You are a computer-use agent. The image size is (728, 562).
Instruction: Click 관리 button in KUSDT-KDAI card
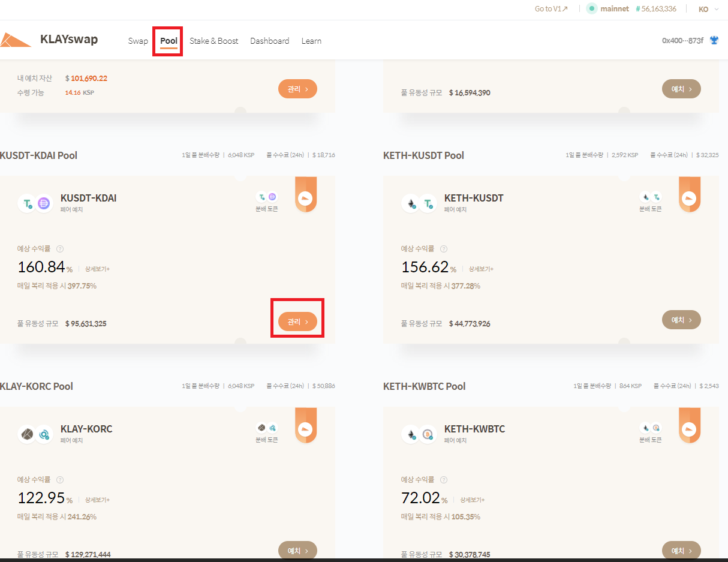297,322
